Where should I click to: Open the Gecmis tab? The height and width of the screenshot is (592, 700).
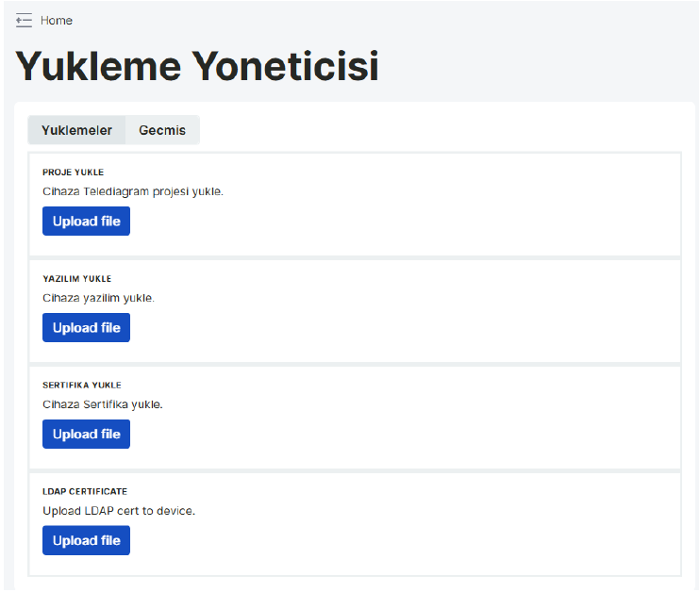pyautogui.click(x=162, y=130)
